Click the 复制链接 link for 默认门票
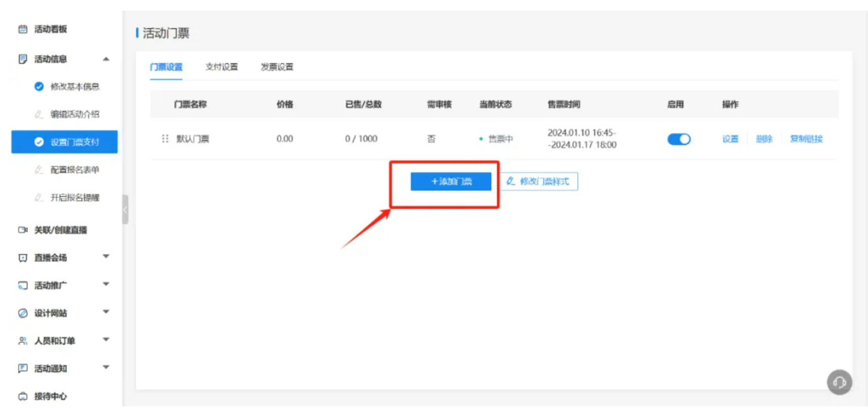The image size is (868, 419). coord(806,139)
